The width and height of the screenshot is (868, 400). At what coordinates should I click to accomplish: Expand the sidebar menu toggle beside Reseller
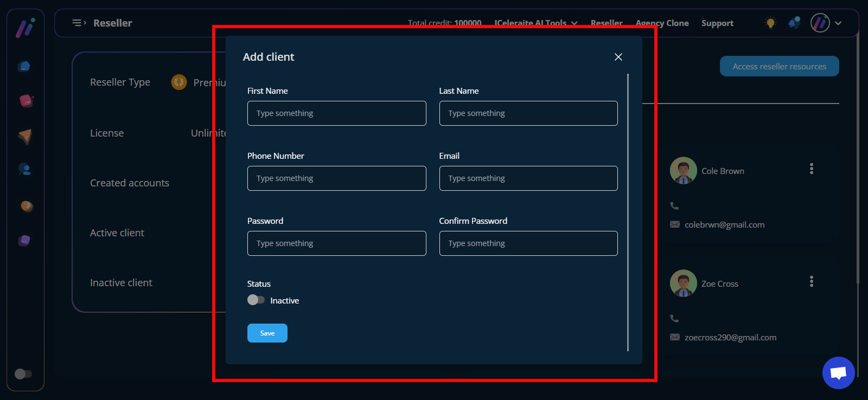[79, 23]
